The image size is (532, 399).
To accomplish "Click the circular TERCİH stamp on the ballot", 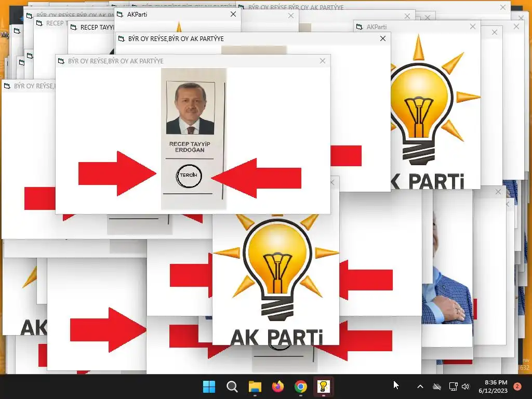I will pos(189,176).
